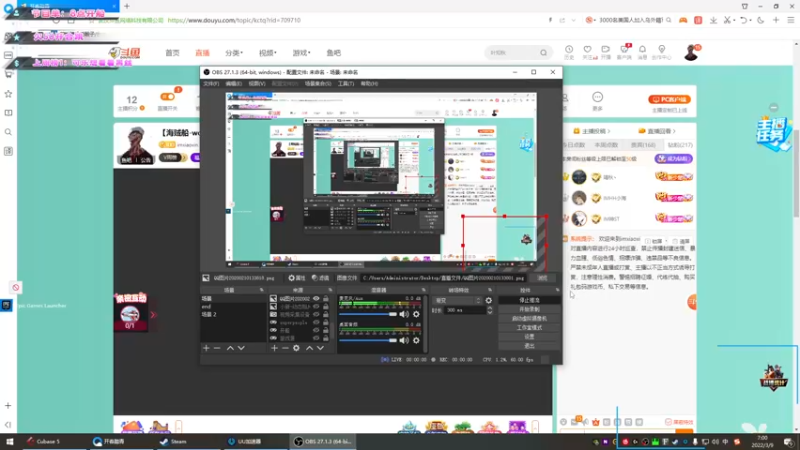Click the Douyu PC client button
The width and height of the screenshot is (800, 450).
click(x=669, y=99)
